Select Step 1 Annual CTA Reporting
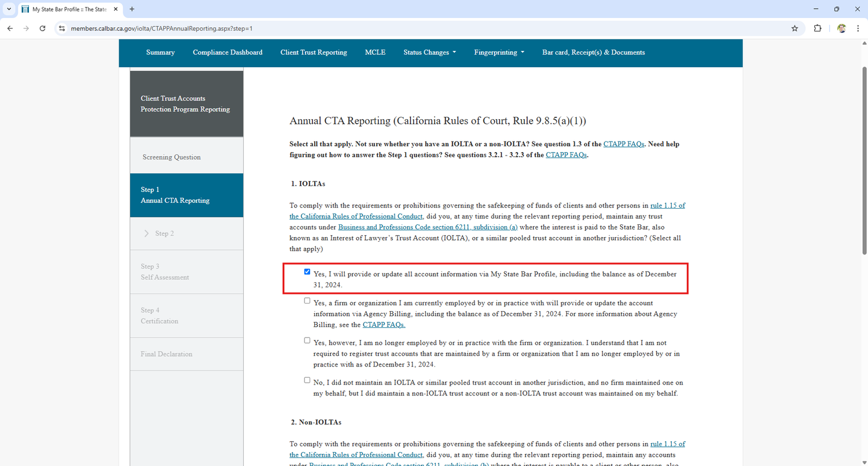Image resolution: width=868 pixels, height=466 pixels. pyautogui.click(x=187, y=195)
